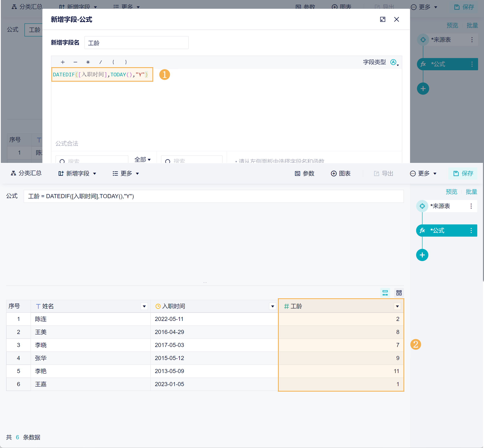Switch to grid card view icon above table
This screenshot has height=448, width=484.
(x=399, y=293)
